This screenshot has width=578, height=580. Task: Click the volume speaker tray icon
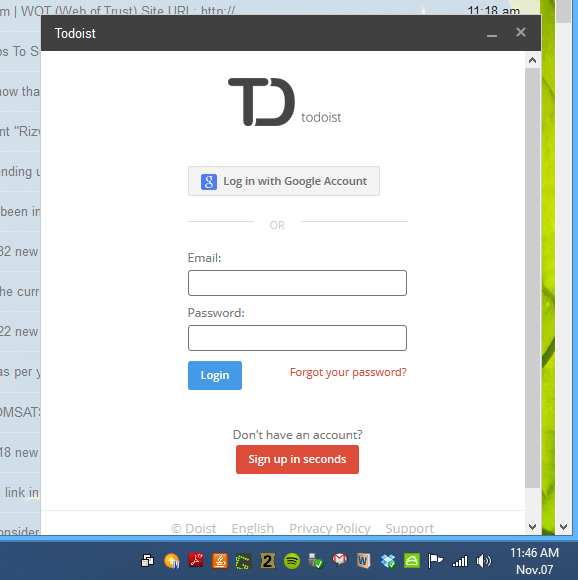tap(483, 561)
